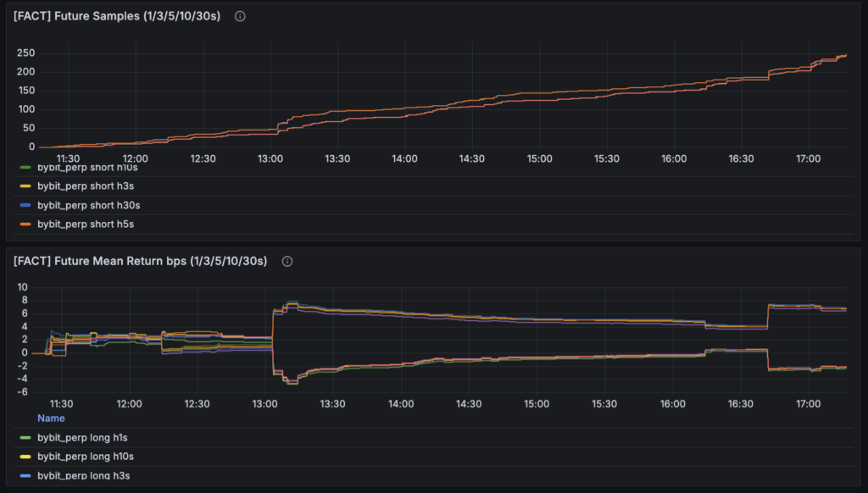The width and height of the screenshot is (868, 493).
Task: Edit yellow color swatch for long h10s
Action: tap(25, 457)
